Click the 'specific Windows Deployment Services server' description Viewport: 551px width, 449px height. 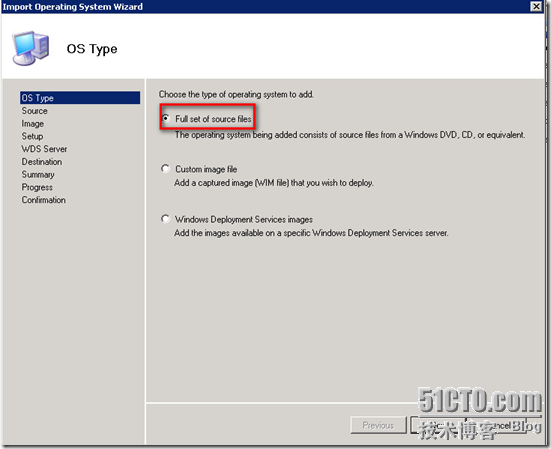(311, 233)
